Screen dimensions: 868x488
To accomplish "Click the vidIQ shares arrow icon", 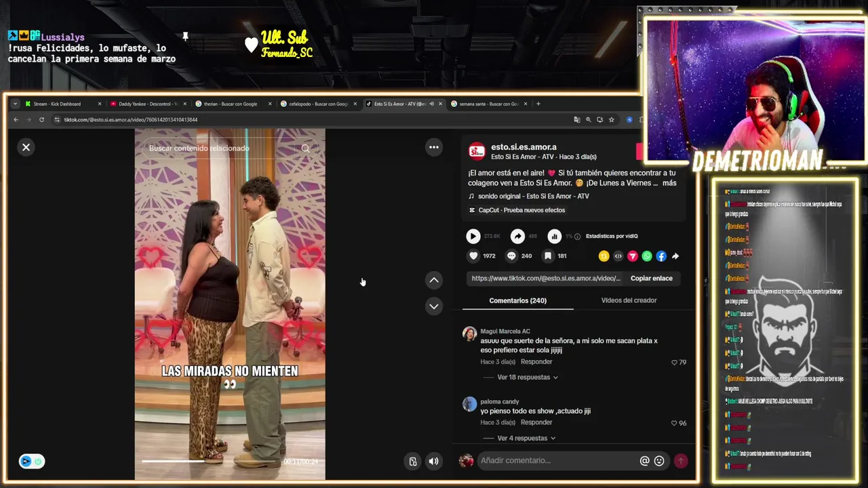I will pos(517,236).
